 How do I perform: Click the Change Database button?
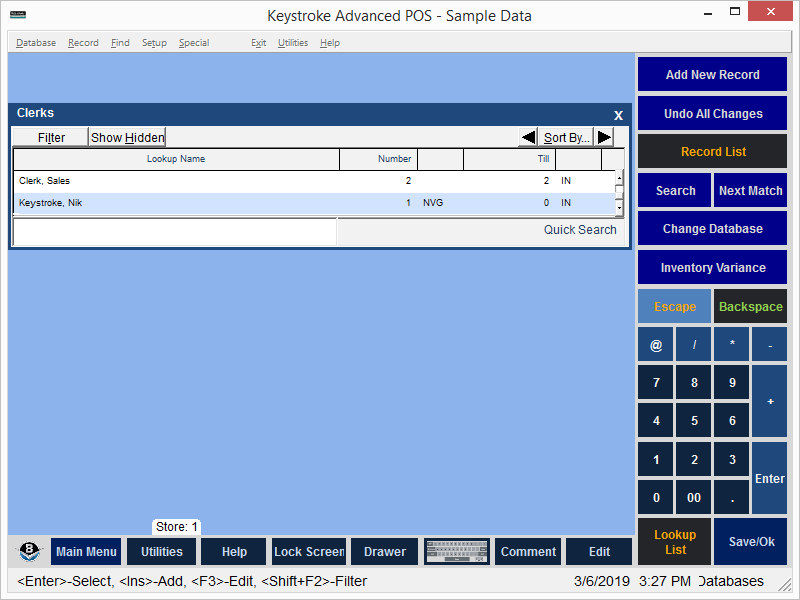(x=712, y=229)
